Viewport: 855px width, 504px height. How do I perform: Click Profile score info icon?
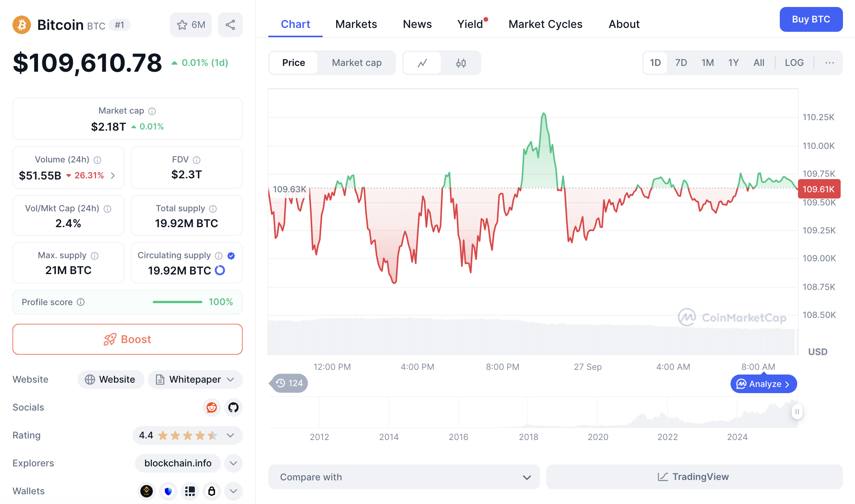[x=81, y=302]
